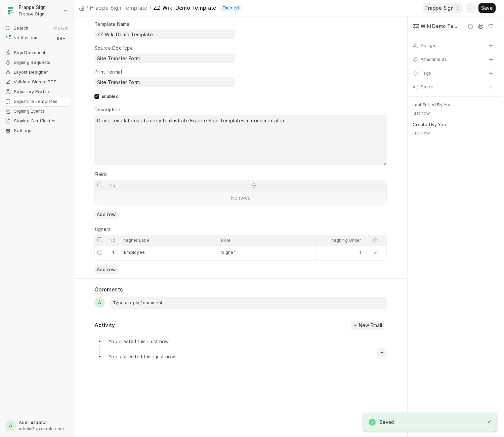
Task: Click the home breadcrumb icon
Action: tap(82, 8)
